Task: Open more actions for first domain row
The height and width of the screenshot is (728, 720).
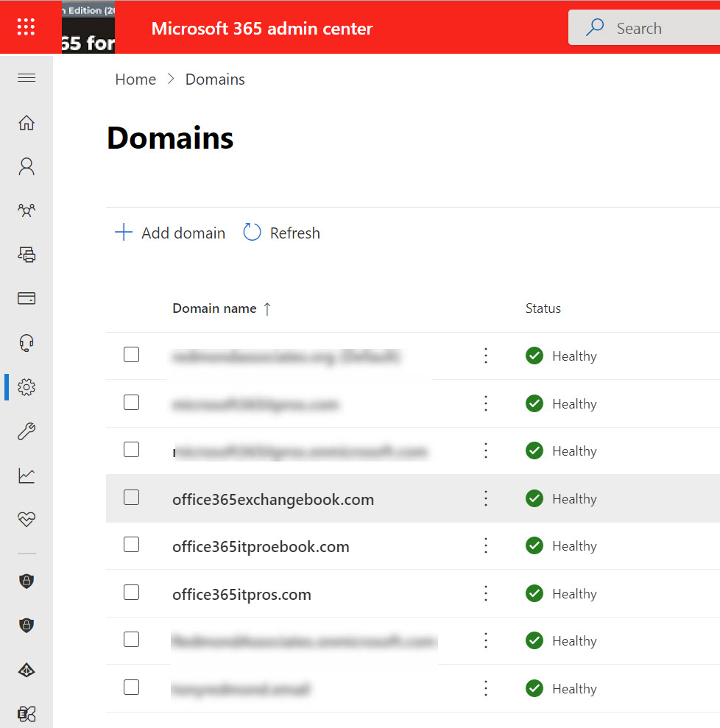Action: point(486,356)
